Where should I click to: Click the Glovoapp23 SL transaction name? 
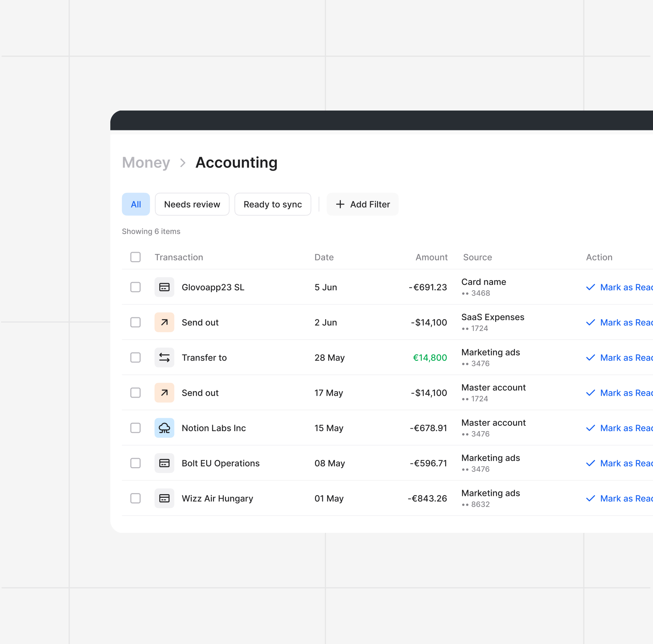(213, 287)
